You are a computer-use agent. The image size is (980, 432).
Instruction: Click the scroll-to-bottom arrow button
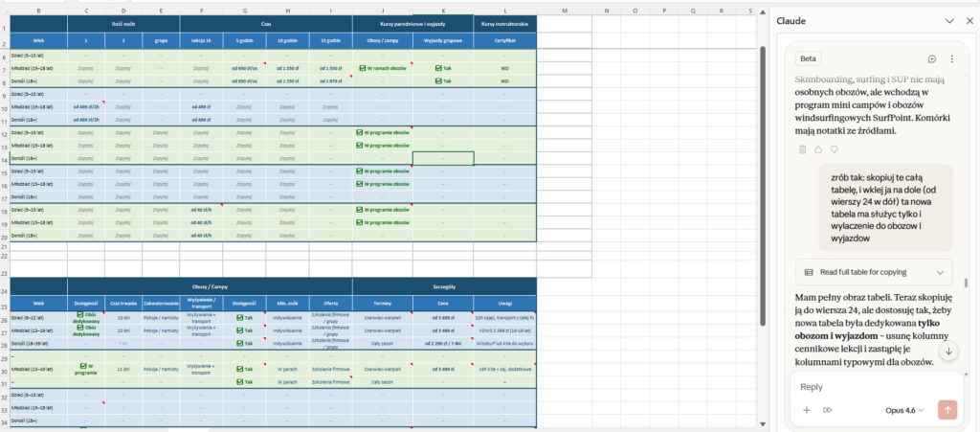click(948, 352)
